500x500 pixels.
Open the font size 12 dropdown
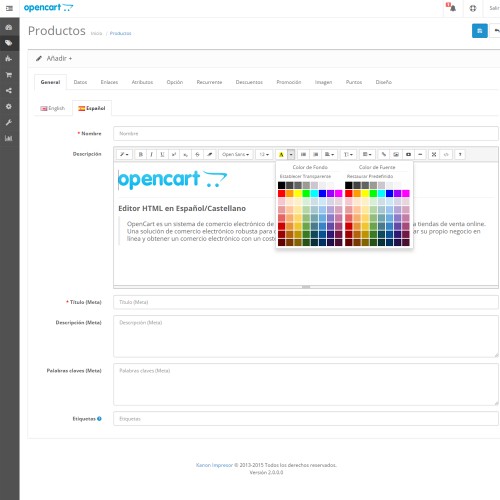[264, 154]
